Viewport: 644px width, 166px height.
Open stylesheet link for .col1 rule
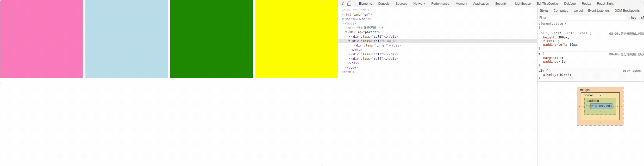pos(626,34)
